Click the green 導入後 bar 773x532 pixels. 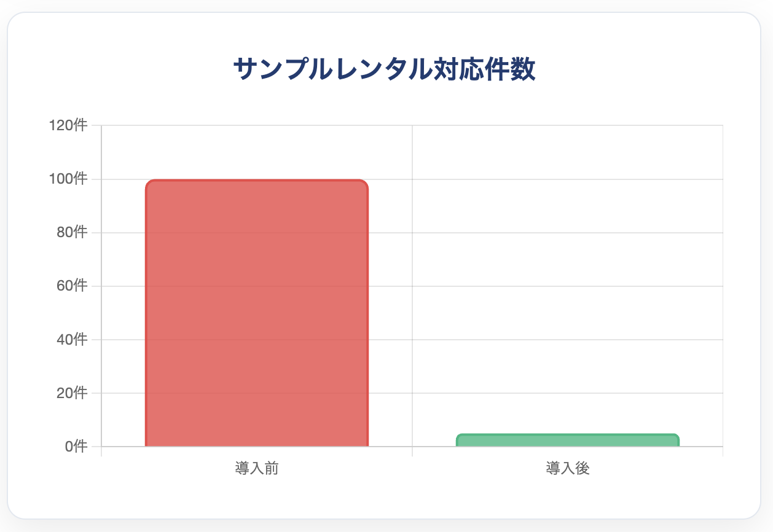(x=568, y=440)
